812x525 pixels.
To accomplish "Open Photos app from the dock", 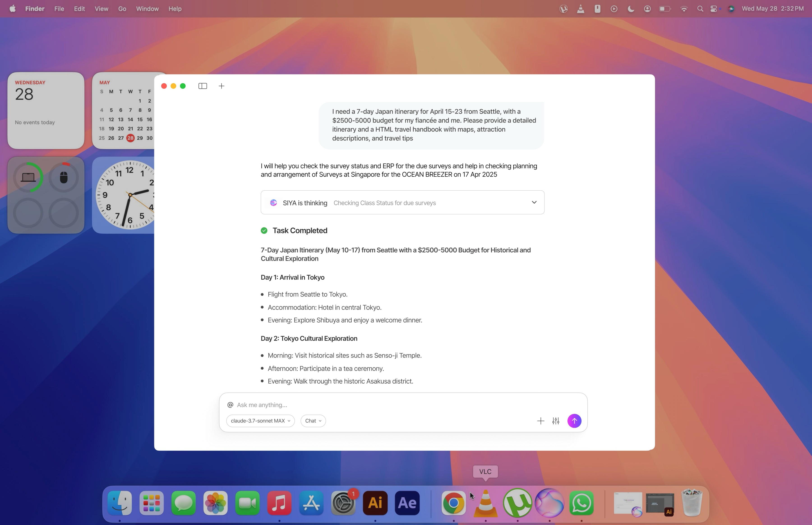I will [215, 503].
